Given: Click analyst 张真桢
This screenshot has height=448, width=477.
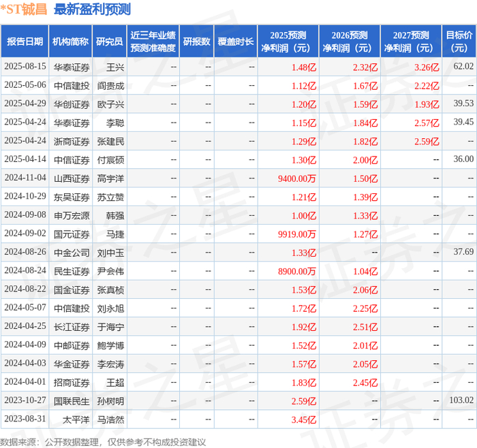Looking at the screenshot, I should tap(110, 289).
